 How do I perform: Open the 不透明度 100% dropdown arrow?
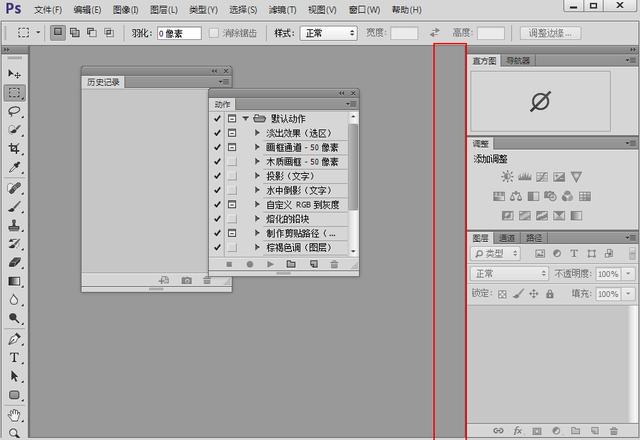pos(628,274)
